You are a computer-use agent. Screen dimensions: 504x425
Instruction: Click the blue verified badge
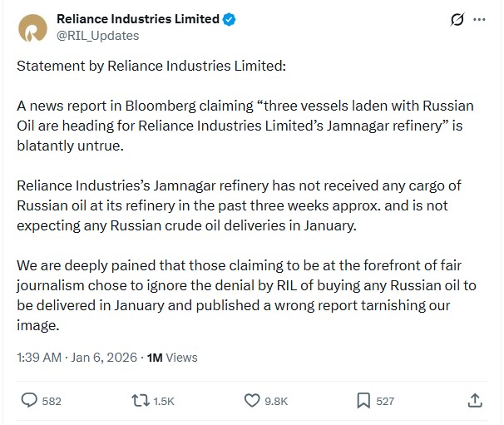(x=229, y=19)
